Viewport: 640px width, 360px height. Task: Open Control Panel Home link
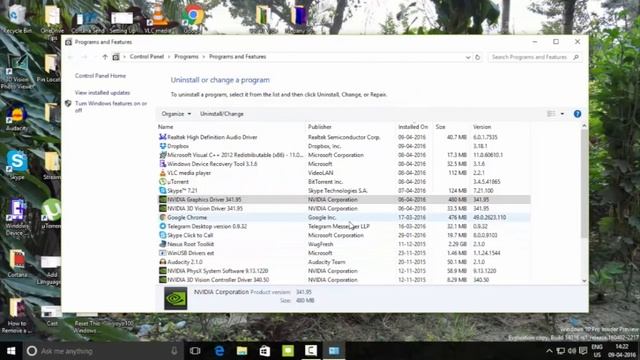[100, 76]
